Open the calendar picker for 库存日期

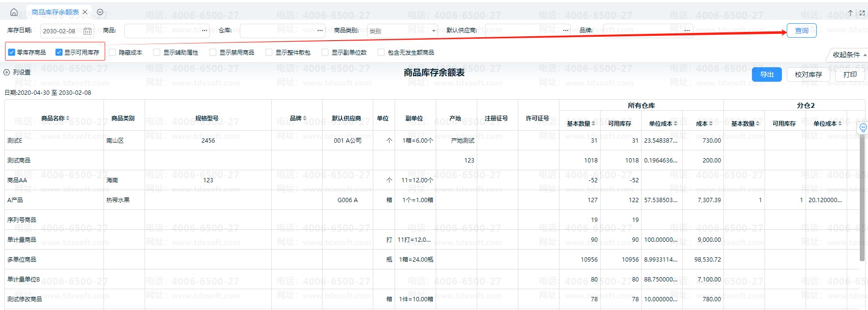point(88,31)
